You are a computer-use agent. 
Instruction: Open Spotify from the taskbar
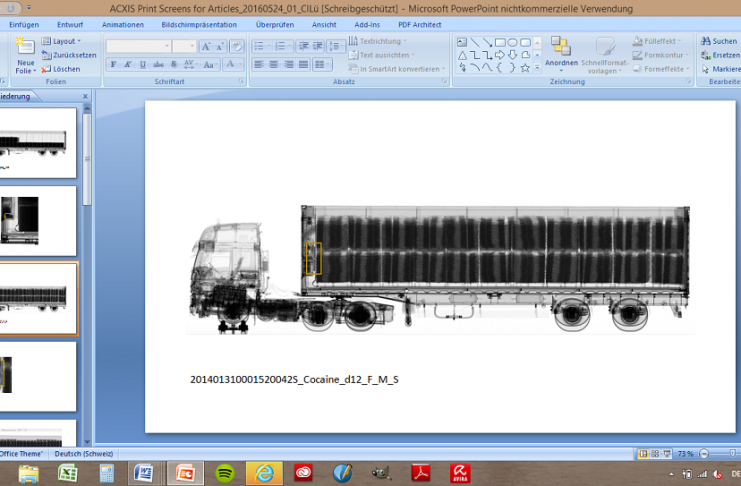click(x=224, y=472)
